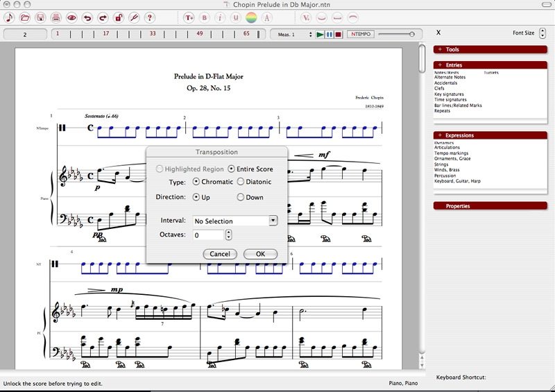
Task: Start playback with the green play button
Action: pyautogui.click(x=320, y=35)
